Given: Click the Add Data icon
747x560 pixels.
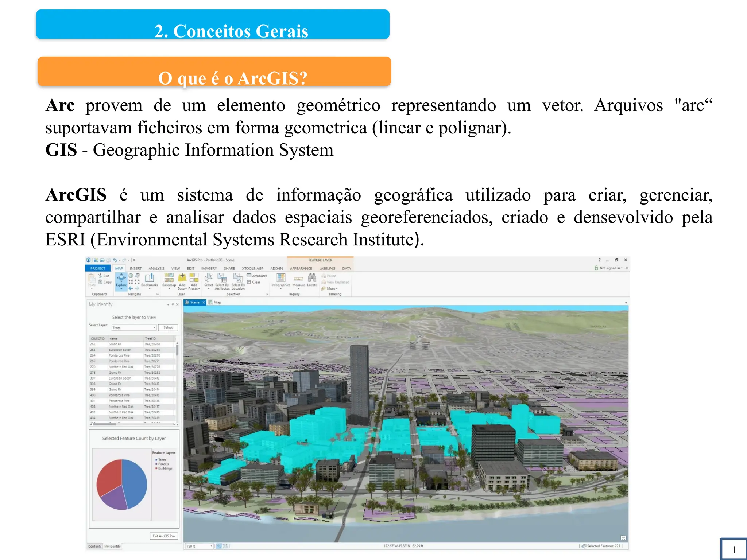Looking at the screenshot, I should click(x=182, y=278).
